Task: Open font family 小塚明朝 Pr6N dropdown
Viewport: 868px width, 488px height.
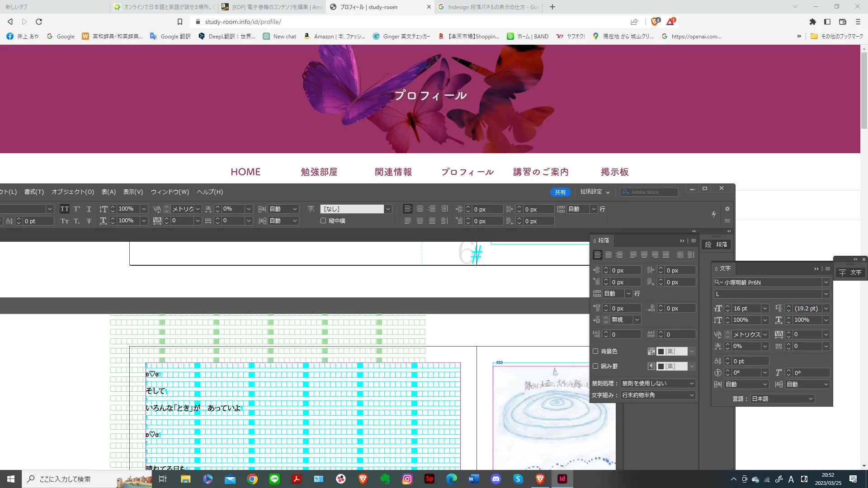Action: click(x=826, y=282)
